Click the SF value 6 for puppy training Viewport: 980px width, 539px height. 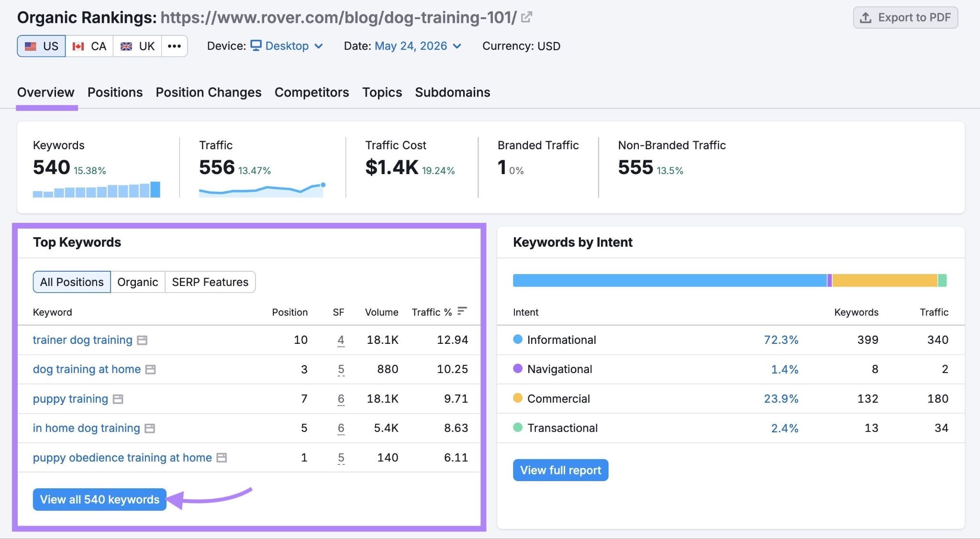point(341,399)
